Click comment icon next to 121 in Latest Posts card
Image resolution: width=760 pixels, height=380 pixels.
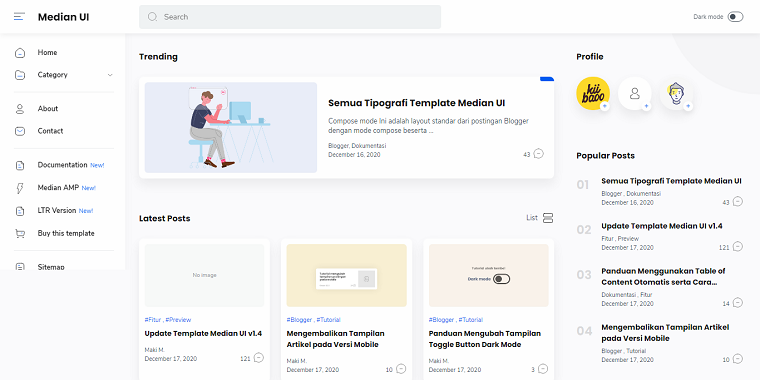259,358
